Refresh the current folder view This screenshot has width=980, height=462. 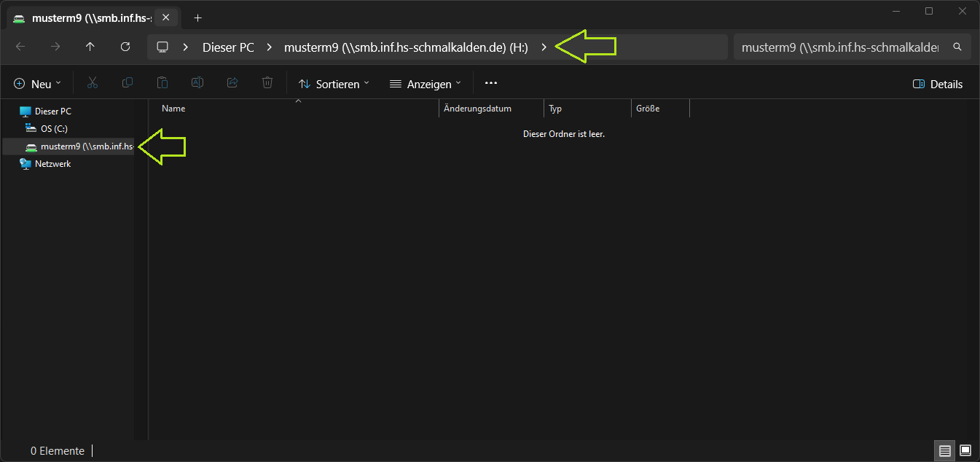(x=125, y=47)
